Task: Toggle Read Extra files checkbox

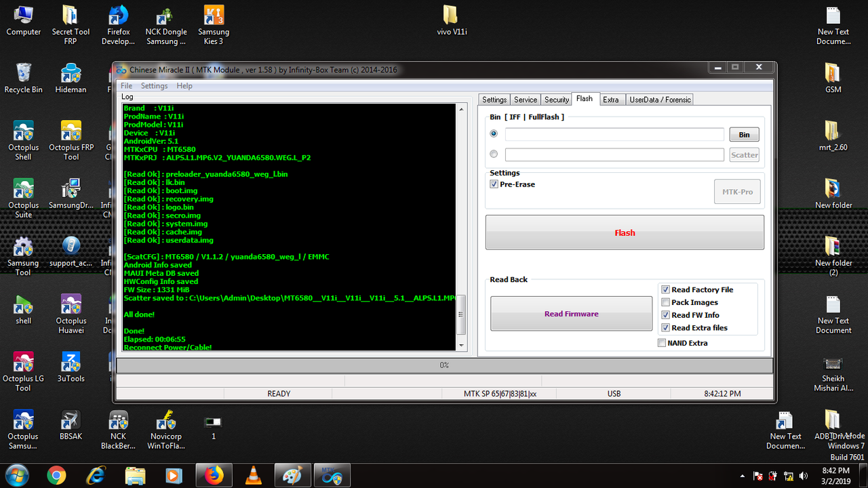Action: (665, 328)
